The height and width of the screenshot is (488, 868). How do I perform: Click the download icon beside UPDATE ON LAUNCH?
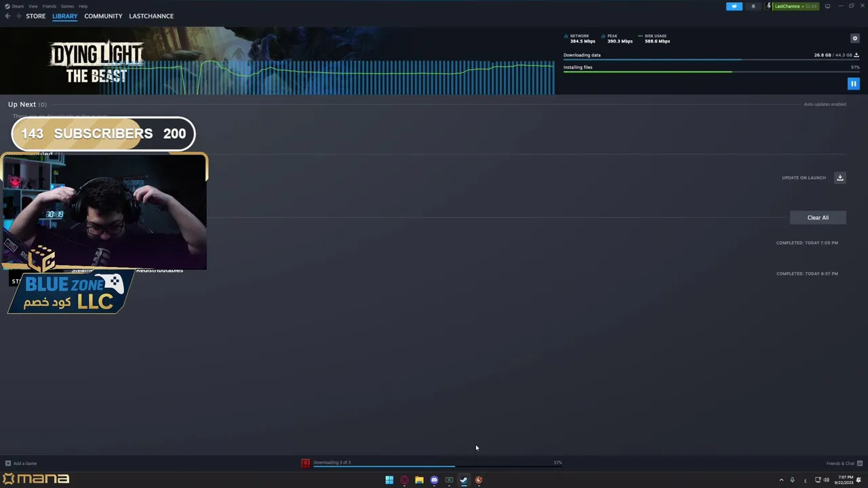tap(840, 178)
